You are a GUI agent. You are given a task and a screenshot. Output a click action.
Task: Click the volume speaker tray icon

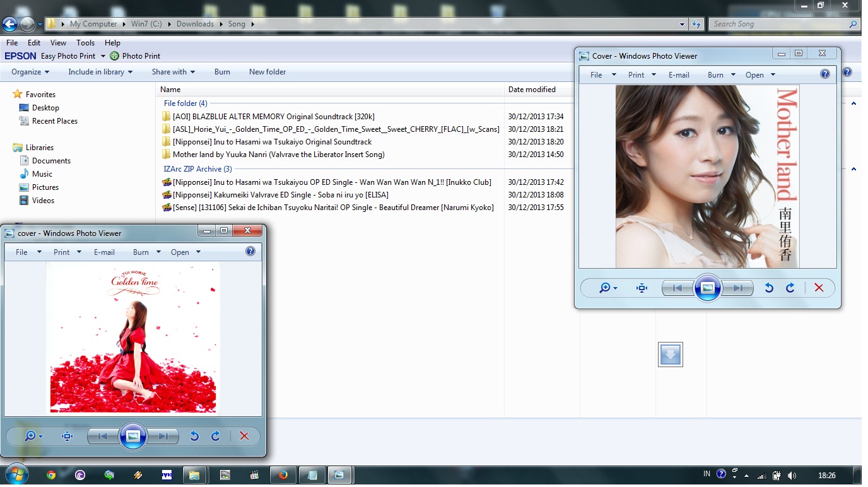(x=792, y=475)
